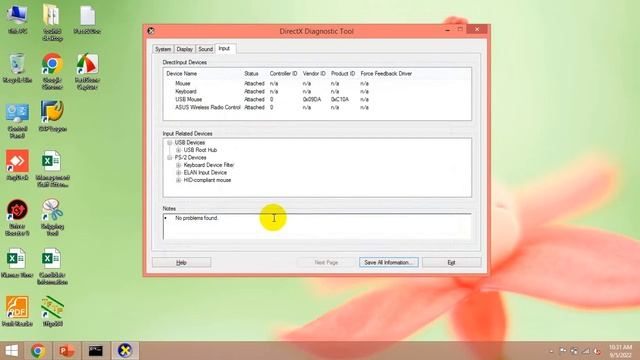Image resolution: width=640 pixels, height=360 pixels.
Task: Expand the USB Root Hub node
Action: click(178, 150)
